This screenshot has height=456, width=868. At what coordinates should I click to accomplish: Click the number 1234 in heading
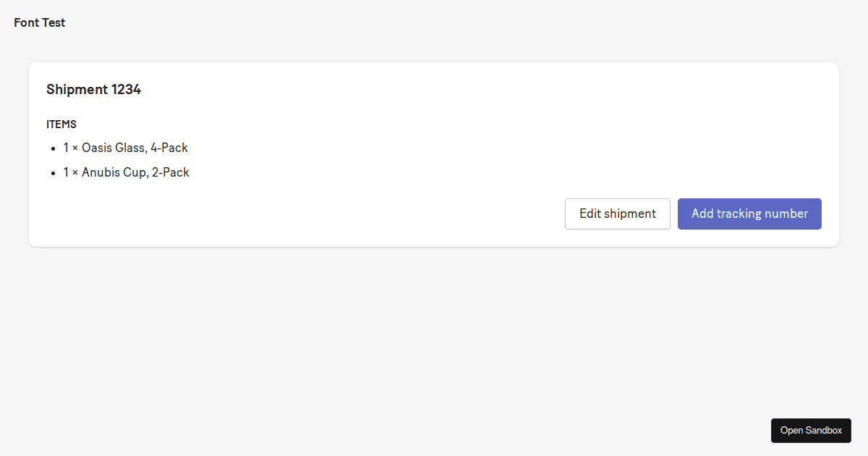click(x=126, y=90)
